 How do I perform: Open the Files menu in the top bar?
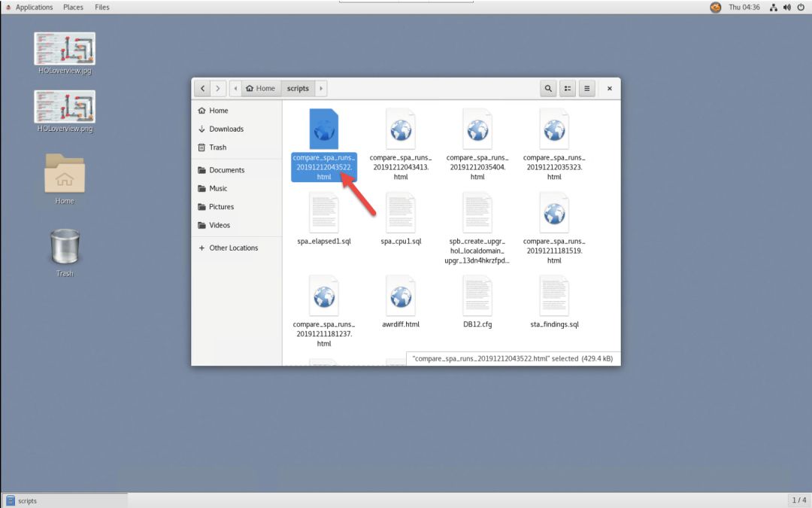[102, 8]
